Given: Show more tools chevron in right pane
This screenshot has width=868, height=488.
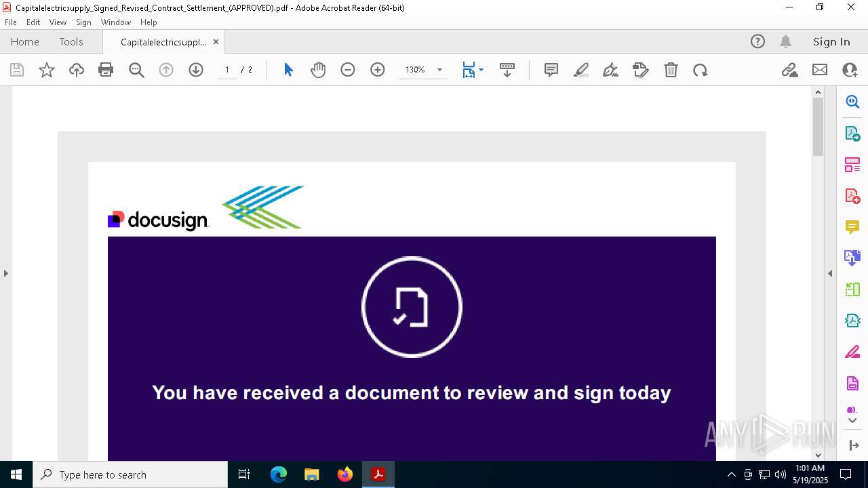Looking at the screenshot, I should point(852,421).
